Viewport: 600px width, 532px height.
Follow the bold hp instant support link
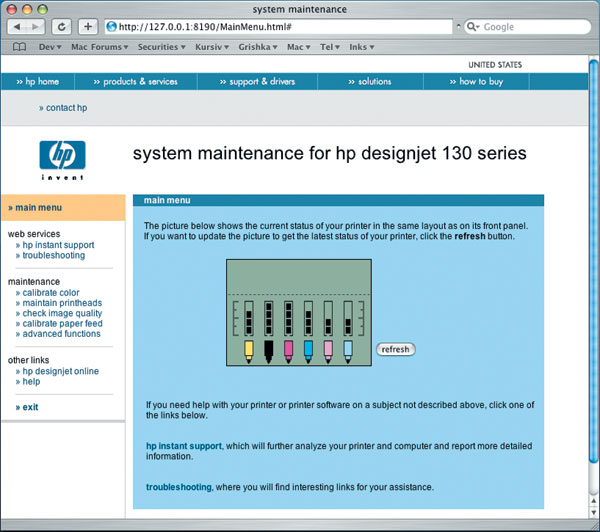pyautogui.click(x=184, y=446)
